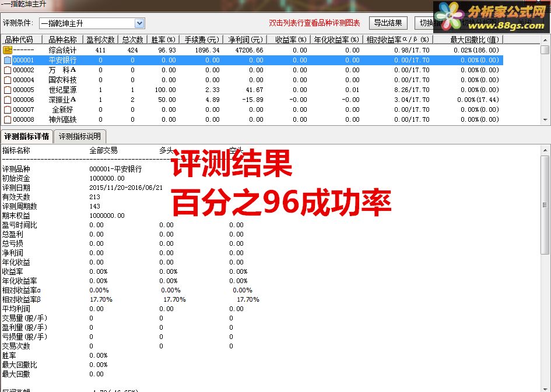Sort by 收益率(%) column header
This screenshot has height=392, width=551.
click(x=289, y=40)
